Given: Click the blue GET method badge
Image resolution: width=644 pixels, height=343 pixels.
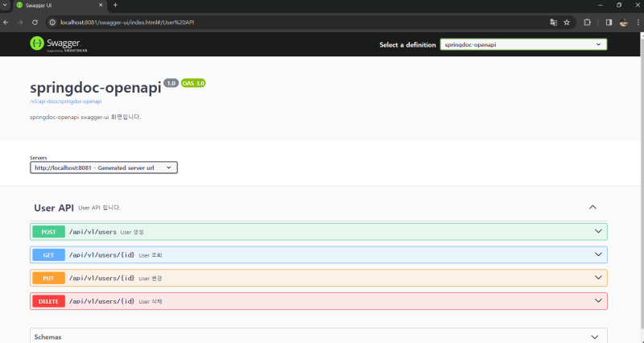Looking at the screenshot, I should coord(48,255).
